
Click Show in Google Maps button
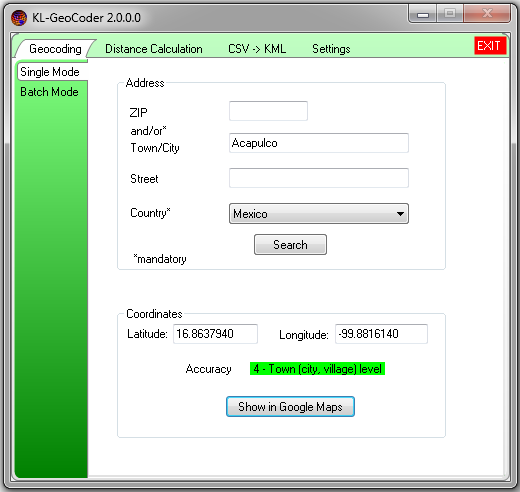pyautogui.click(x=290, y=407)
